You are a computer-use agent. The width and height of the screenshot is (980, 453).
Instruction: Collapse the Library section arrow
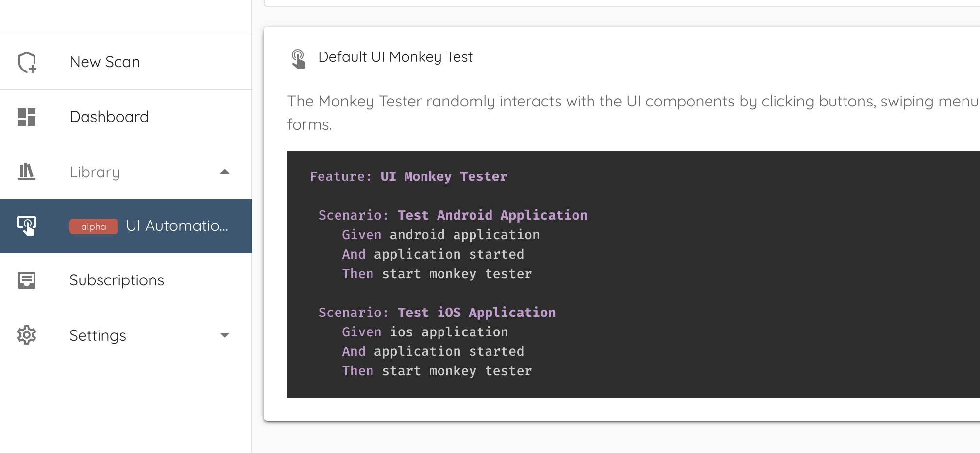point(224,172)
